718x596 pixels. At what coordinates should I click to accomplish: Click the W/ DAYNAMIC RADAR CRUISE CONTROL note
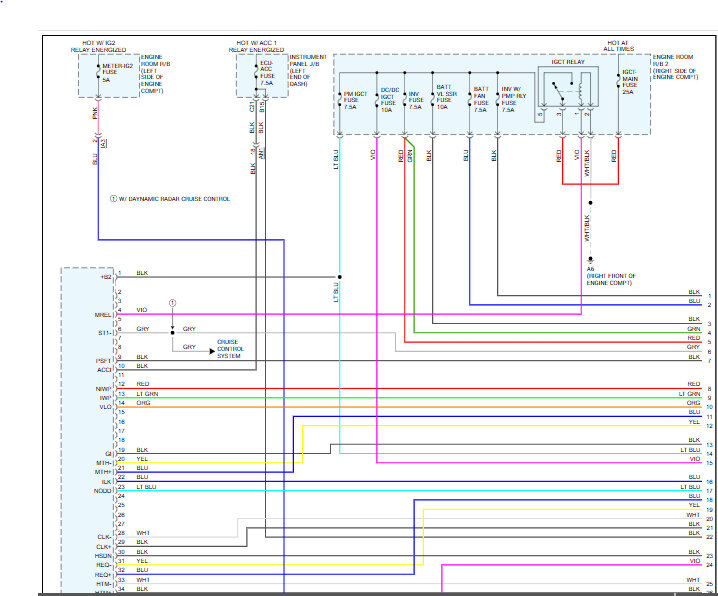click(170, 199)
